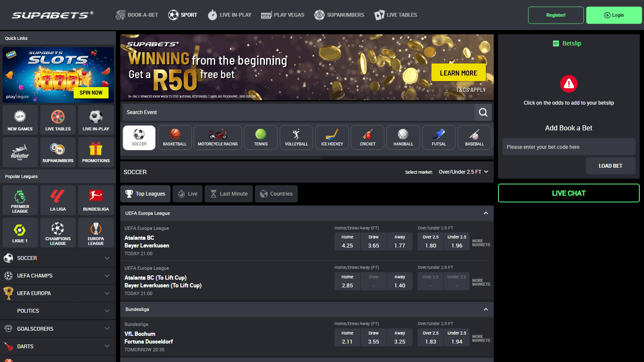Select Home odds 4.25 for Atalanta BC

point(347,241)
